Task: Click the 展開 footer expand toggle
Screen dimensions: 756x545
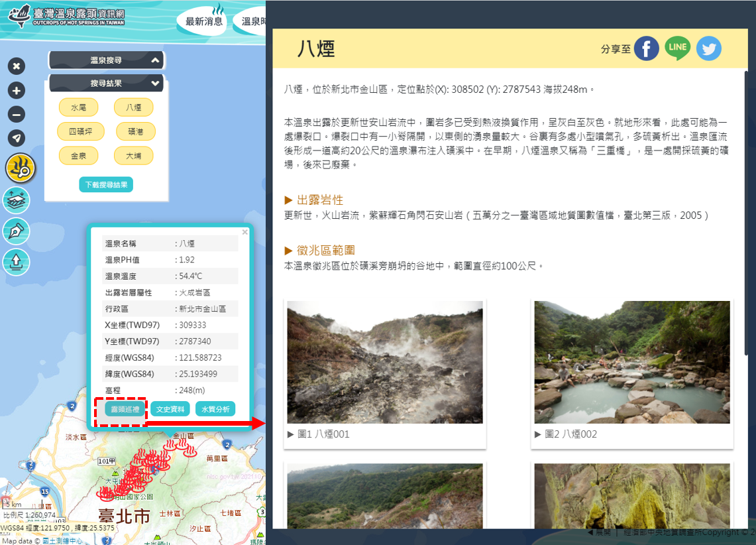Action: pos(599,532)
